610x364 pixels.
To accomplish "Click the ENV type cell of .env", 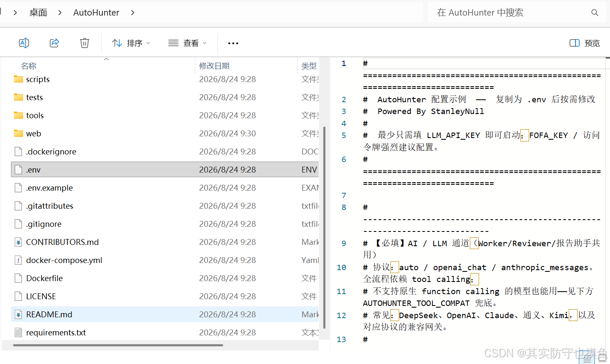I will 309,170.
